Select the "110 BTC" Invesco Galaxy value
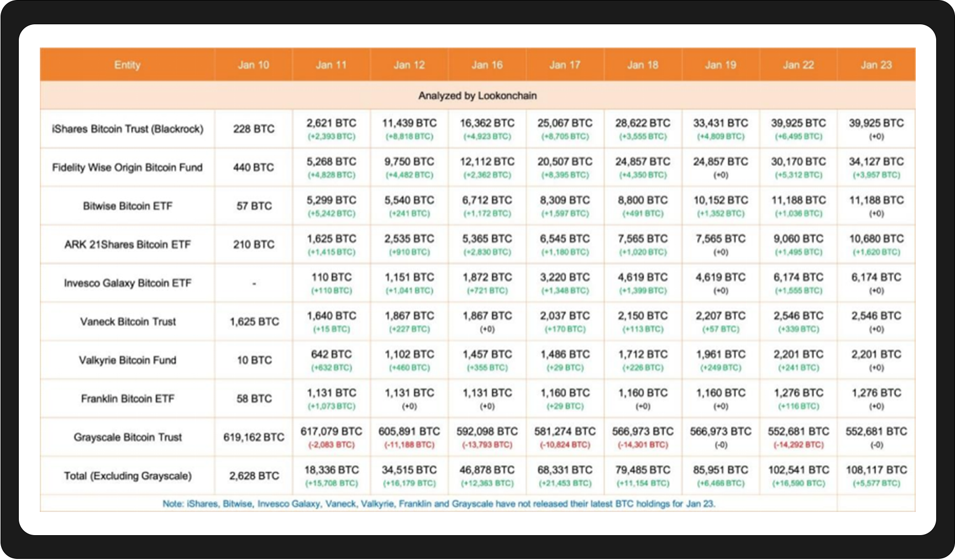Image resolution: width=955 pixels, height=560 pixels. [x=332, y=277]
